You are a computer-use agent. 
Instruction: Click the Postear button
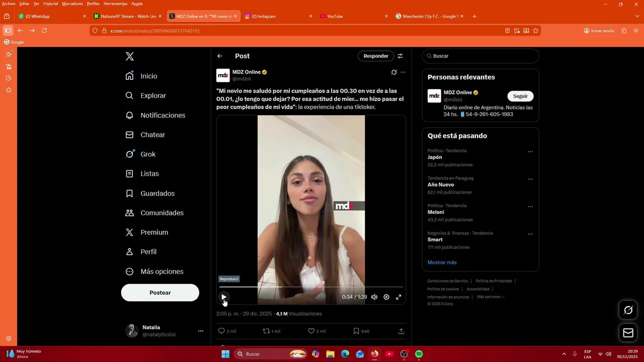coord(160,293)
